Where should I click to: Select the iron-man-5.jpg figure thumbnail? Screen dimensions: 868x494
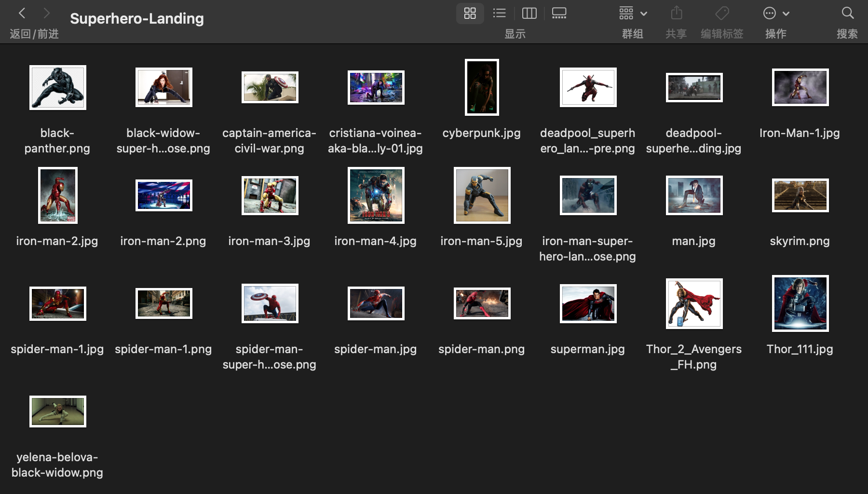(x=482, y=195)
